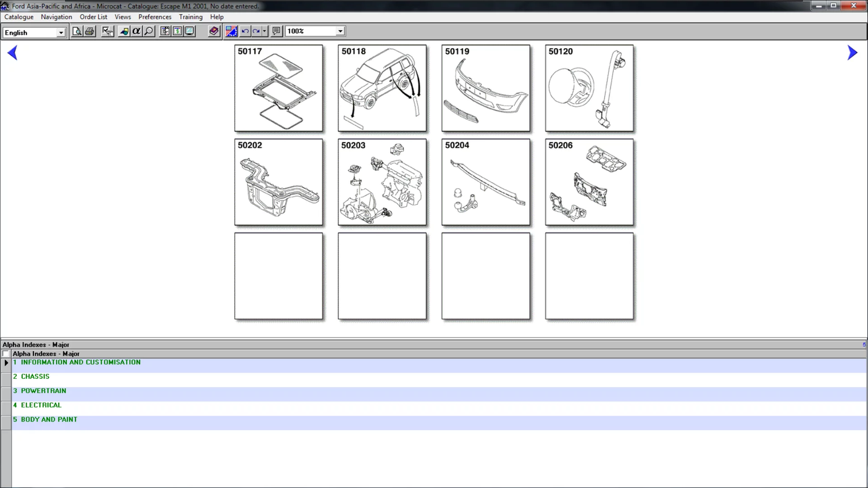This screenshot has width=868, height=488.
Task: Select the POWERTRAIN index entry
Action: 43,391
